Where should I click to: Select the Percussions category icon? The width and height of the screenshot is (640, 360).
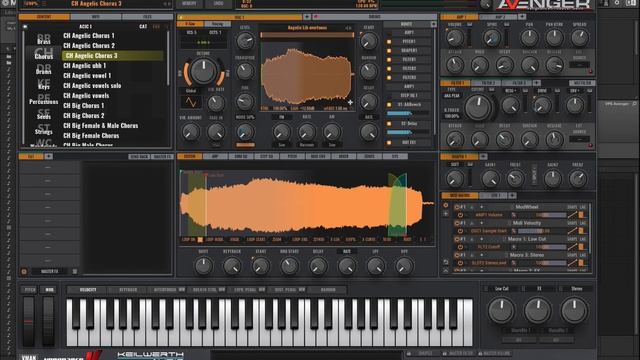tap(44, 99)
